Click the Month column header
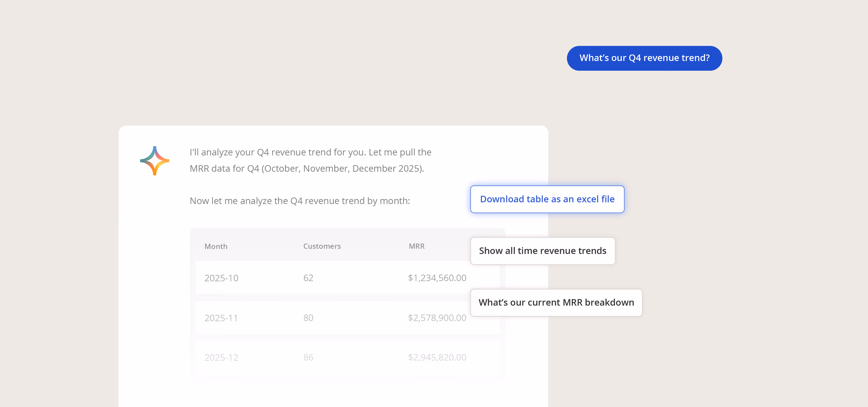 [x=216, y=246]
